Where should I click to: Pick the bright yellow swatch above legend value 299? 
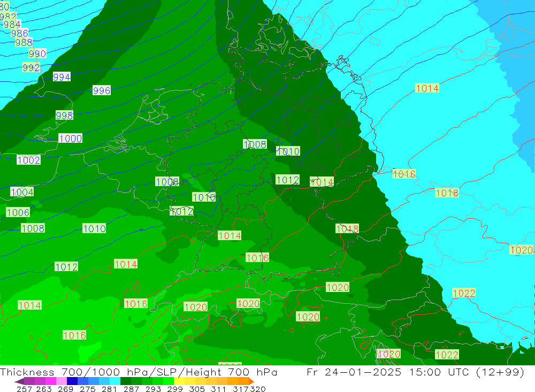179,381
